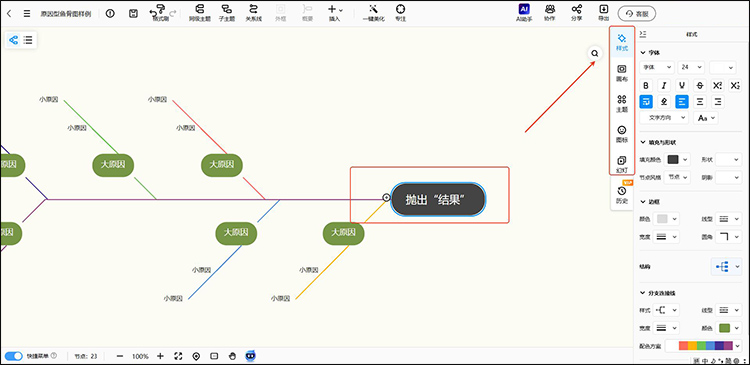Click the save icon in top toolbar
Viewport: 750px width, 365px height.
pos(133,13)
